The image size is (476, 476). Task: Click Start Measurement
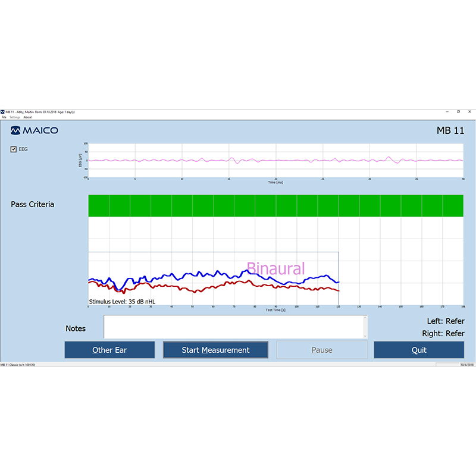coord(215,350)
